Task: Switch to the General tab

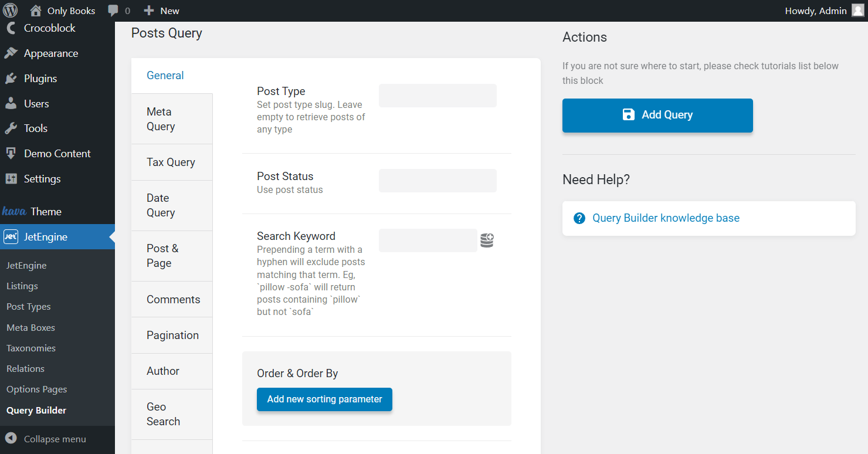Action: tap(172, 76)
